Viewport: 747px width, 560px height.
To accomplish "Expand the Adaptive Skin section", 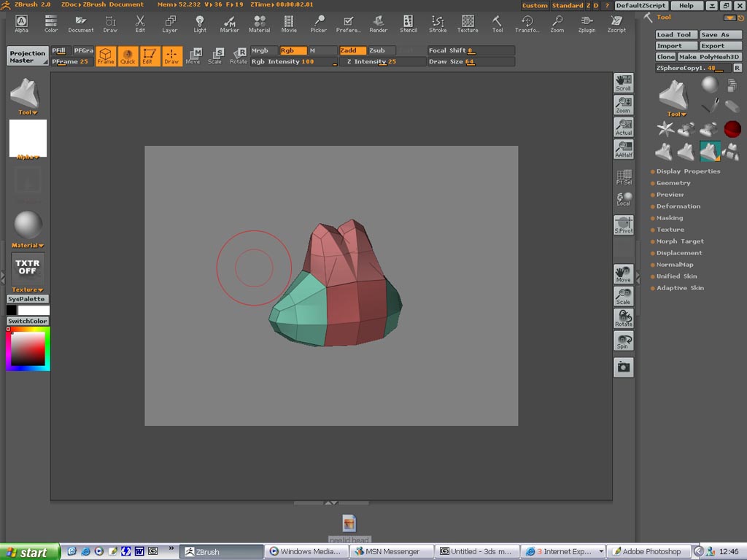I will (680, 288).
